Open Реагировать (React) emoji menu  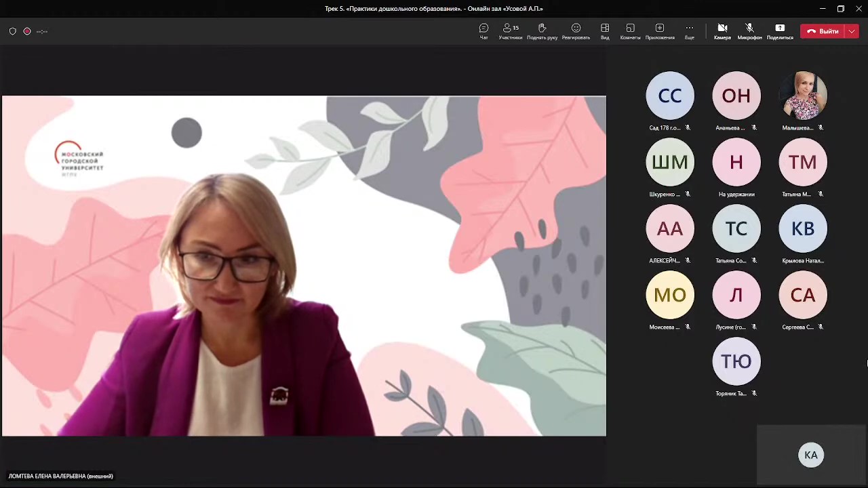(x=576, y=30)
